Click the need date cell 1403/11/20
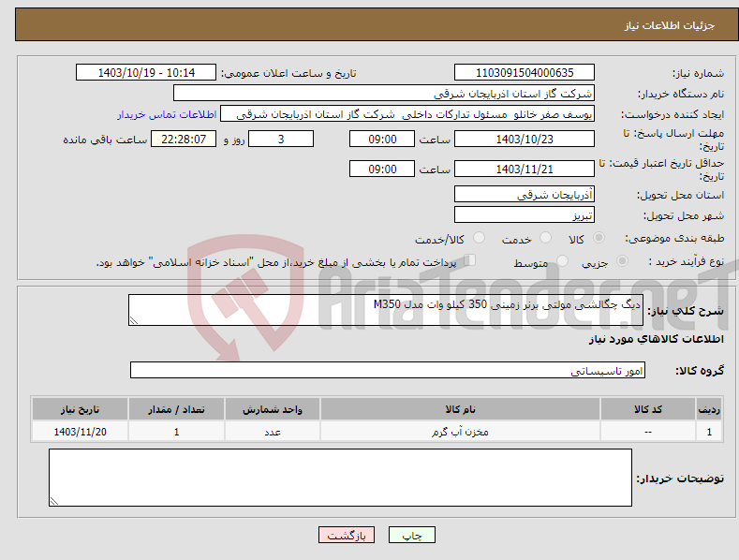Image resolution: width=739 pixels, height=560 pixels. pyautogui.click(x=81, y=432)
